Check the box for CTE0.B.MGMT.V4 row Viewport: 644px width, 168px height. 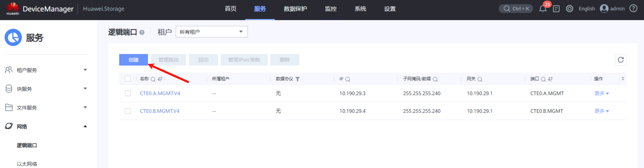pos(128,111)
